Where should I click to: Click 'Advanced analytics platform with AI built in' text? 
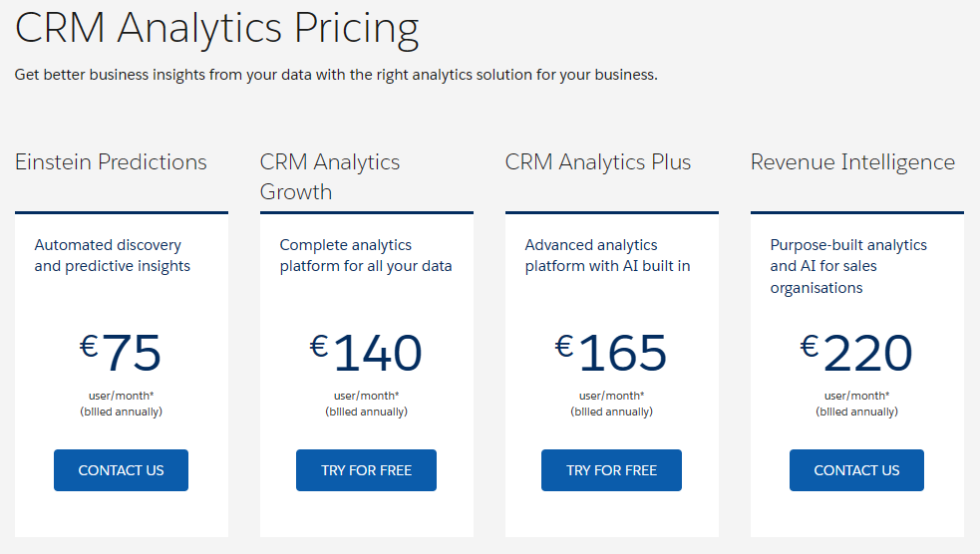[607, 255]
